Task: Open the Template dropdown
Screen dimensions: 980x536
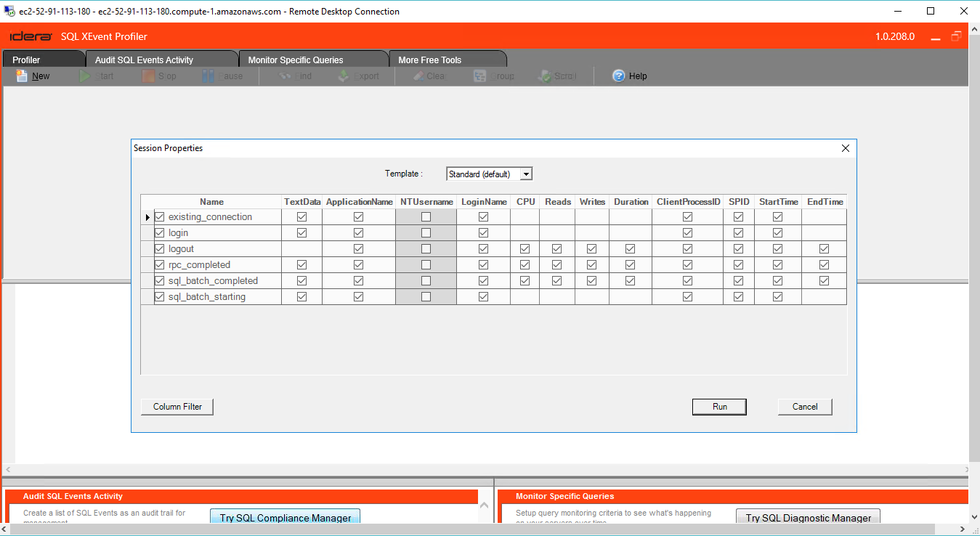Action: [526, 174]
